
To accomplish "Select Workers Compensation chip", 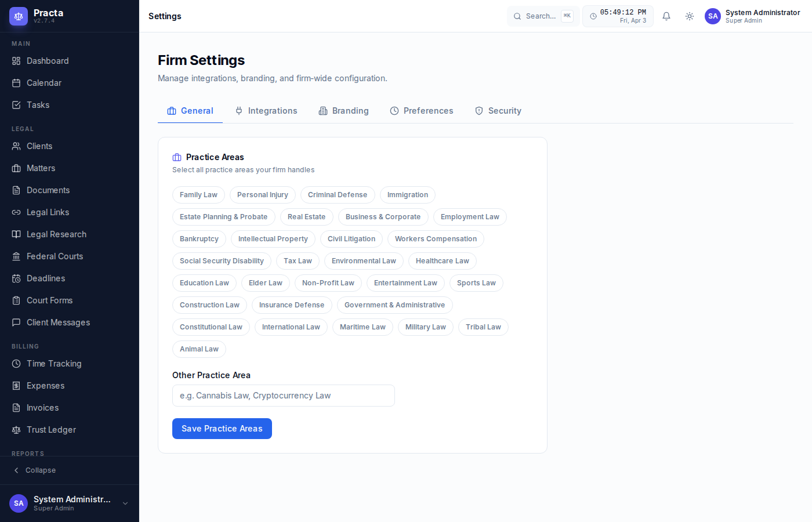I will [436, 239].
